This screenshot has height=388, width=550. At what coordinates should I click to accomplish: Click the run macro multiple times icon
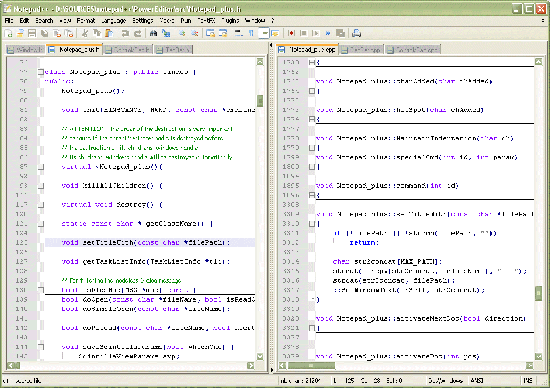pos(328,33)
